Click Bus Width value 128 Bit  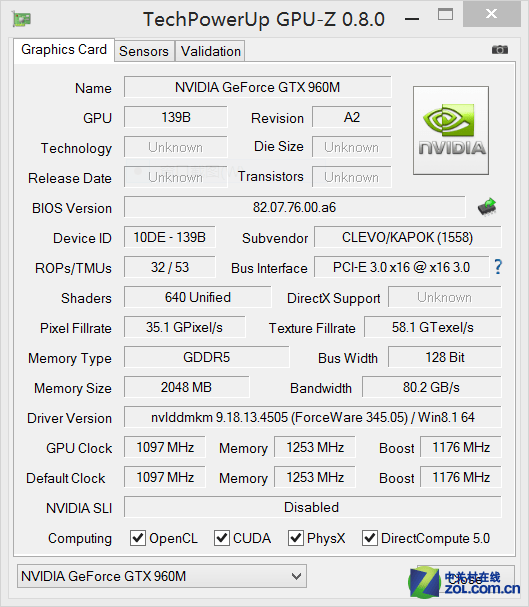coord(445,357)
